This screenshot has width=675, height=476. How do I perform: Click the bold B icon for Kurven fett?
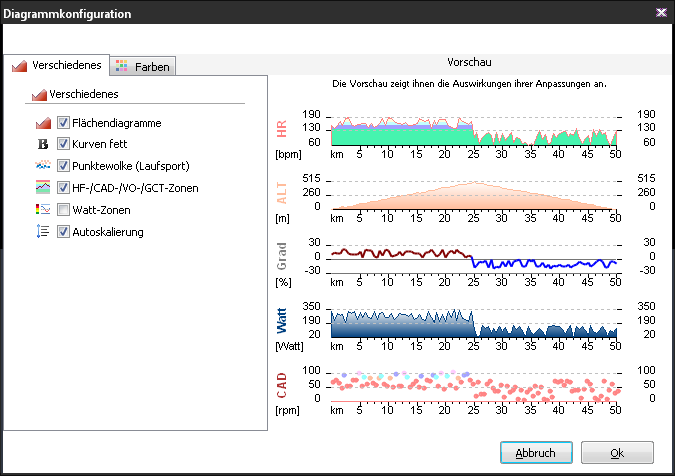coord(43,144)
